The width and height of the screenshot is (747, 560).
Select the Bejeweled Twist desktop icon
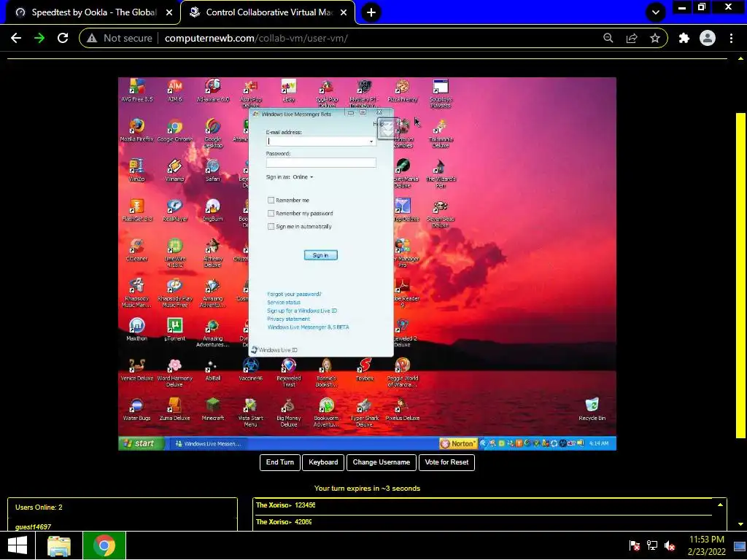(289, 373)
